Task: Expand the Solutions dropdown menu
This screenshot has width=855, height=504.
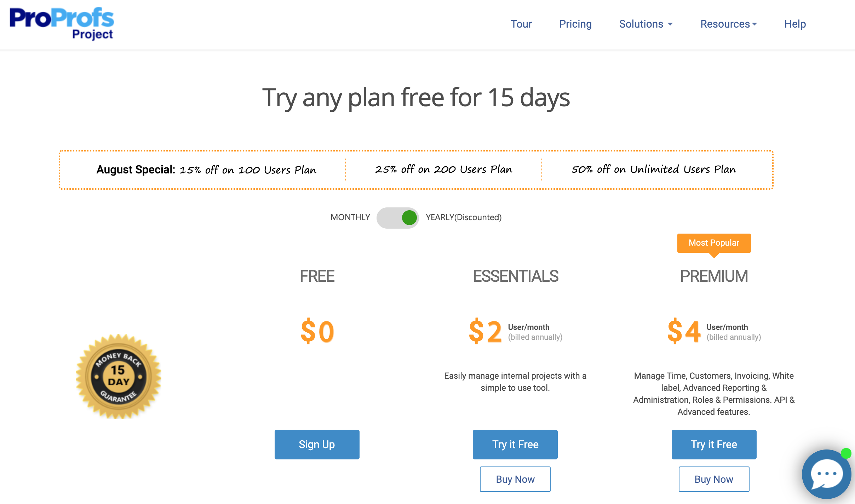Action: (x=646, y=24)
